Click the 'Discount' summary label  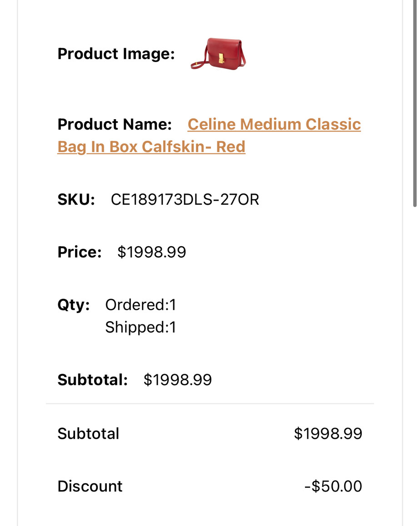point(90,486)
